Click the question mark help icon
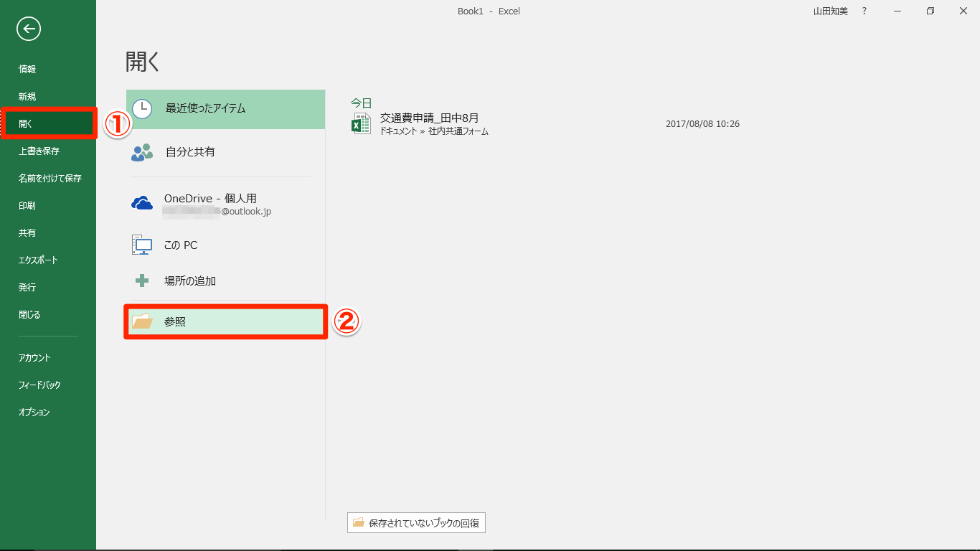This screenshot has width=980, height=551. click(x=864, y=11)
